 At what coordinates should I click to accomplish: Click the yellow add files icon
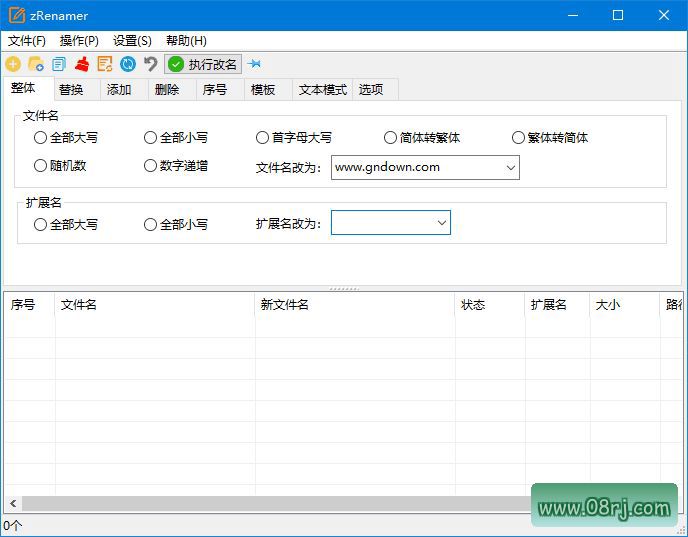13,64
